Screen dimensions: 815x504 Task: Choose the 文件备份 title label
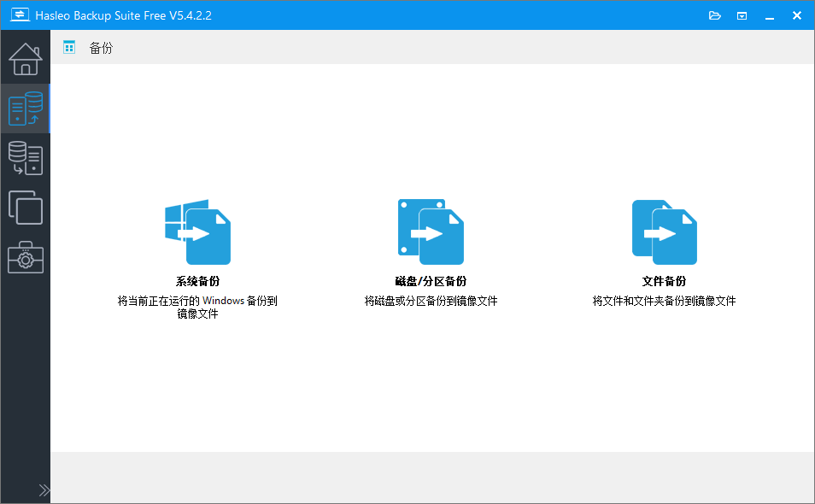(x=664, y=281)
